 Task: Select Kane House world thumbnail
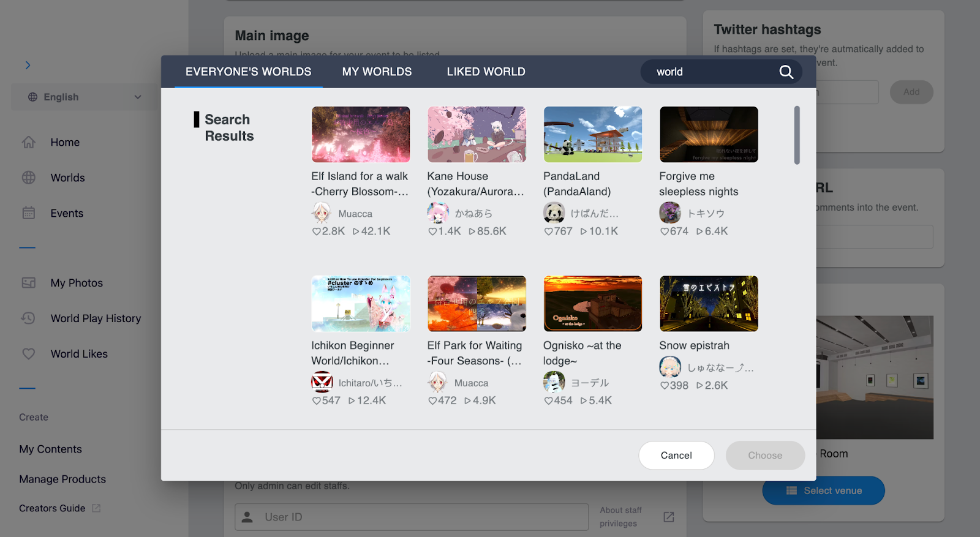[477, 135]
